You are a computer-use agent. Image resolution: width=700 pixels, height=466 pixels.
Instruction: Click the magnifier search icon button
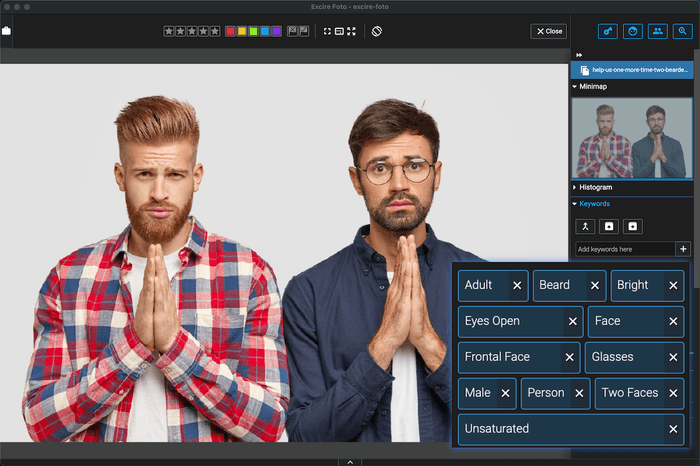coord(682,31)
